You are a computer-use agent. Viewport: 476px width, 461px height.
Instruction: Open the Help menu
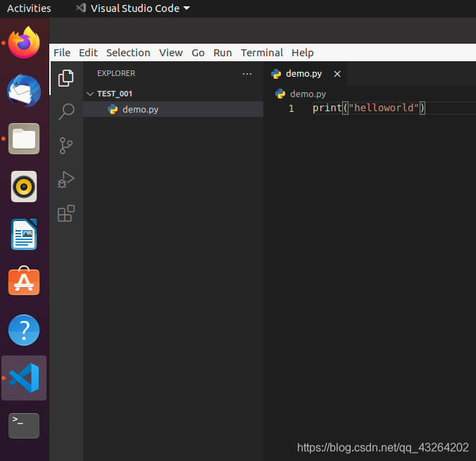pos(303,53)
